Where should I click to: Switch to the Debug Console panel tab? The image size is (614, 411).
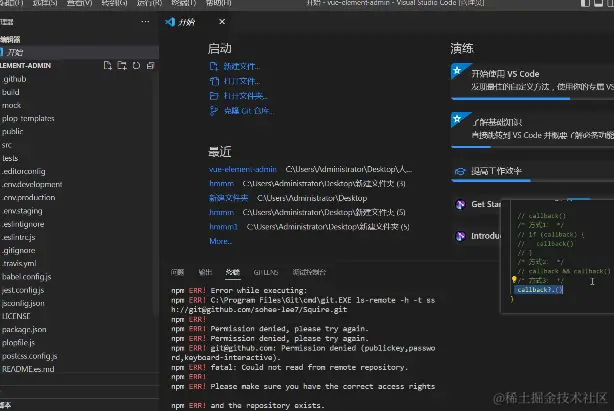point(309,272)
